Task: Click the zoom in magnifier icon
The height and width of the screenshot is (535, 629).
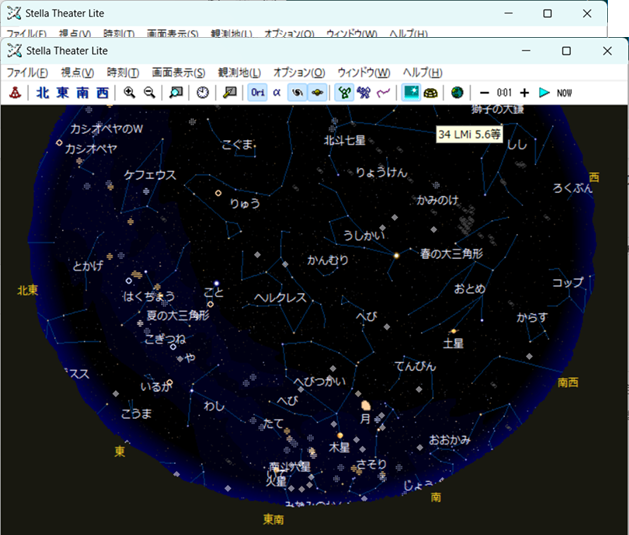Action: point(129,93)
